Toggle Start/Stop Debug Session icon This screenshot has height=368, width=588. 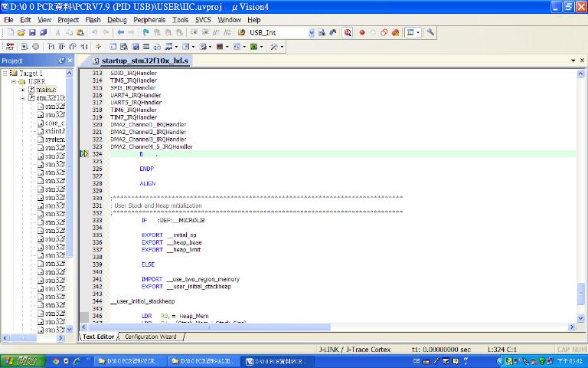coord(348,33)
